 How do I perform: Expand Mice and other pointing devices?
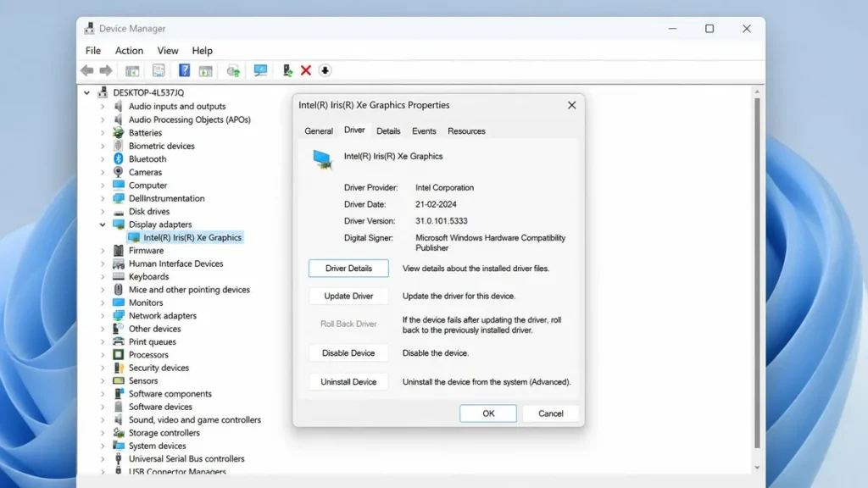point(103,290)
